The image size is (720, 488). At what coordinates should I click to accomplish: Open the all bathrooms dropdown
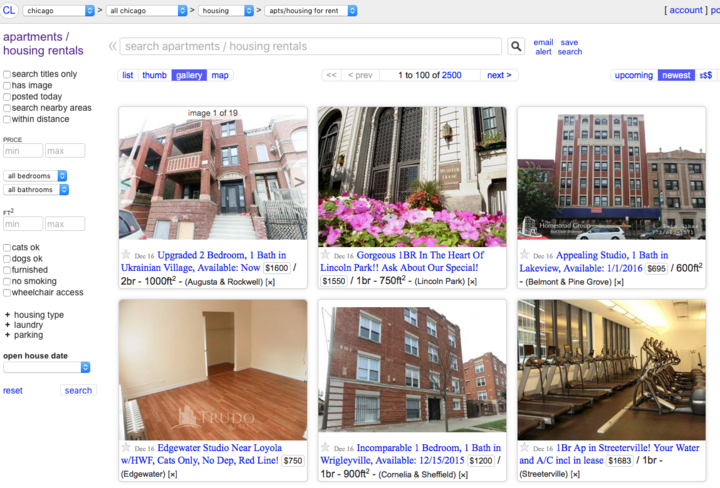tap(36, 190)
